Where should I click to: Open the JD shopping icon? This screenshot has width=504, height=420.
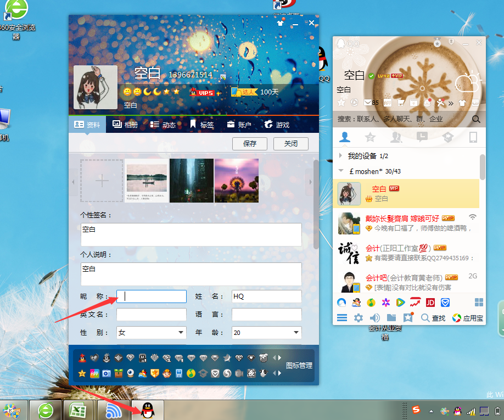click(430, 303)
